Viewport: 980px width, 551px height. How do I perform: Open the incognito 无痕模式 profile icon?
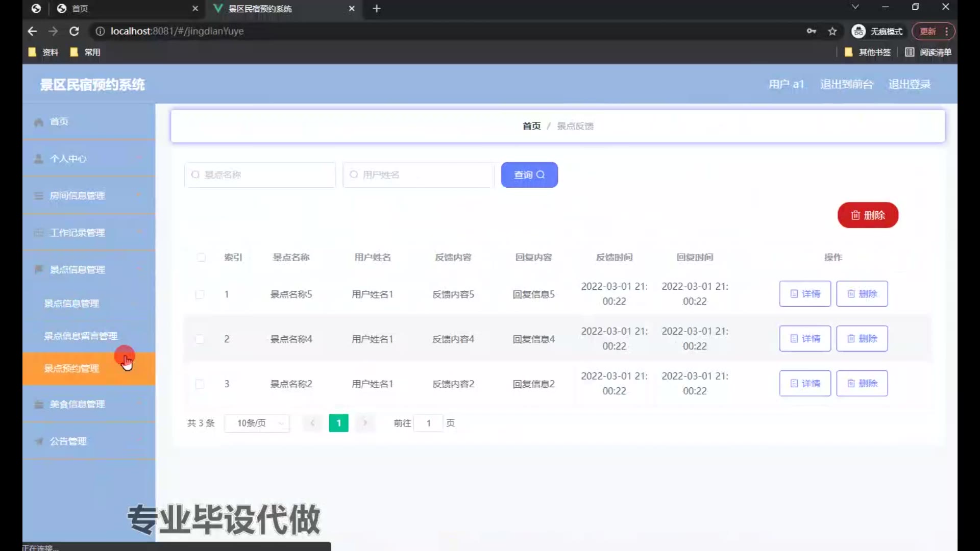[x=859, y=31]
